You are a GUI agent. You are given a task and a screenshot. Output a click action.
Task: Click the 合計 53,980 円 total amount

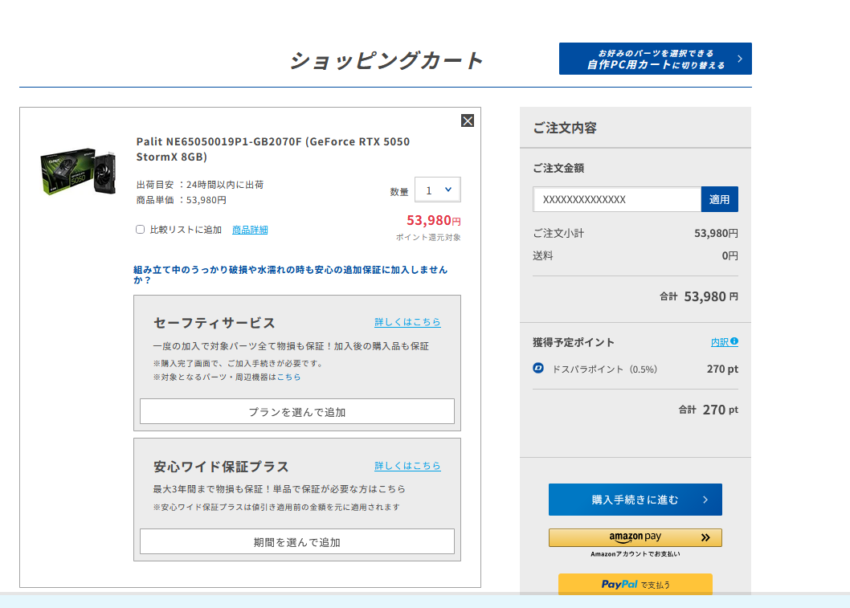698,296
